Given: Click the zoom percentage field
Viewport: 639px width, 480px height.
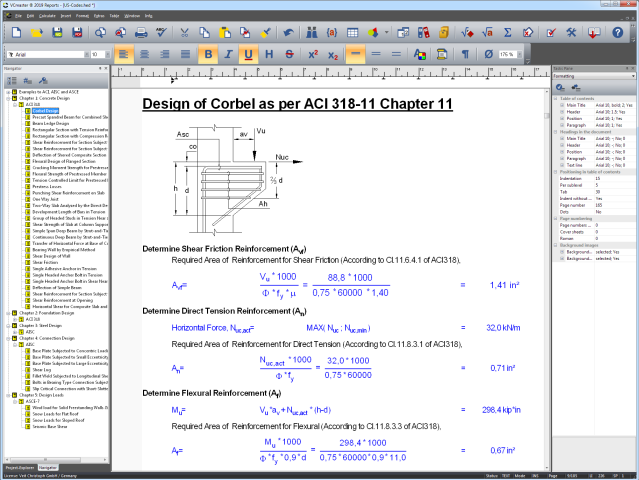Looking at the screenshot, I should pyautogui.click(x=506, y=54).
